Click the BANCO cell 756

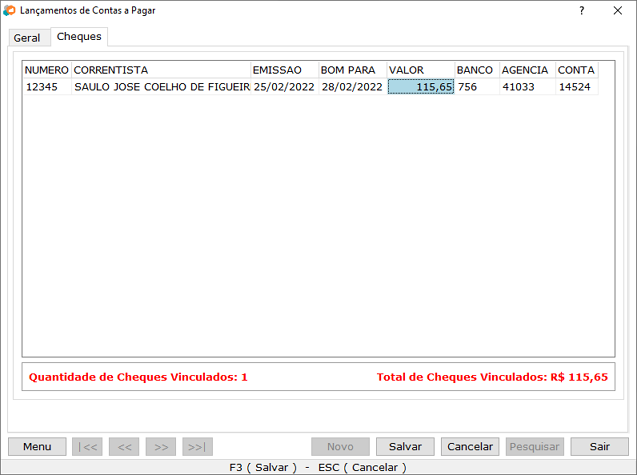click(476, 87)
